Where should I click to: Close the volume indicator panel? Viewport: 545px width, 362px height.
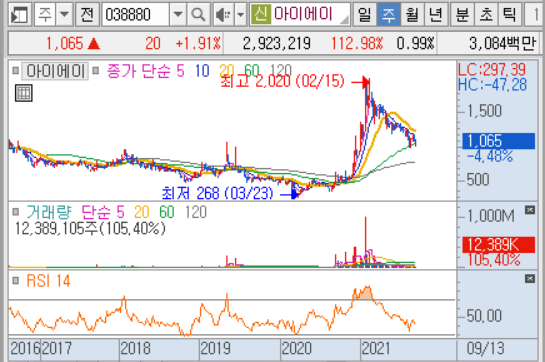[530, 210]
